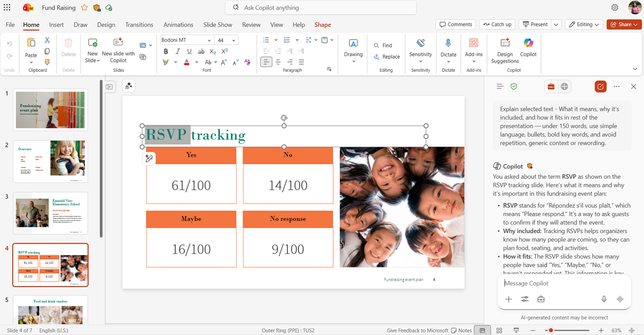Click the microphone in Copilot message box
The height and width of the screenshot is (335, 644).
(x=604, y=299)
